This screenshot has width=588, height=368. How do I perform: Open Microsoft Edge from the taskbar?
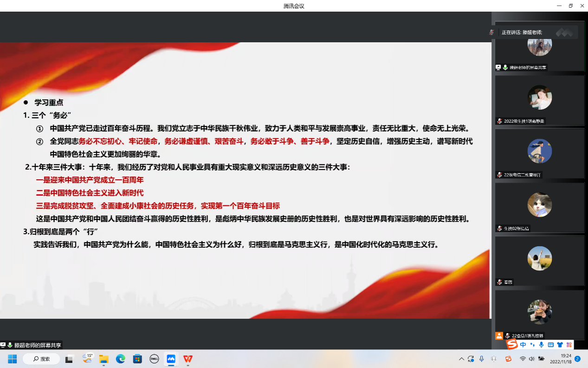click(x=121, y=359)
